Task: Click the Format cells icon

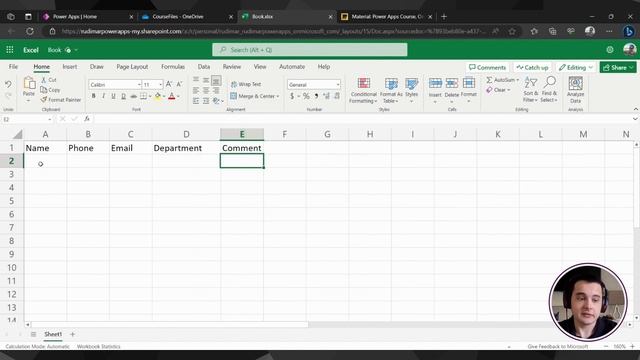Action: pos(469,83)
